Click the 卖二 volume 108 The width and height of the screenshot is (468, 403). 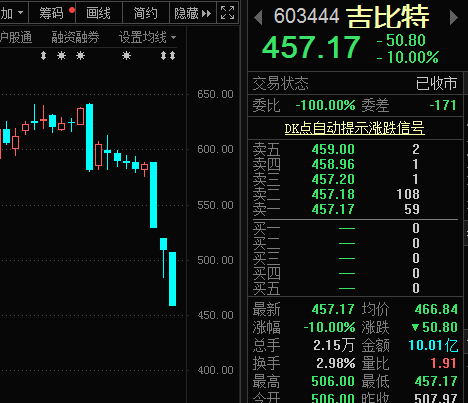[x=408, y=194]
